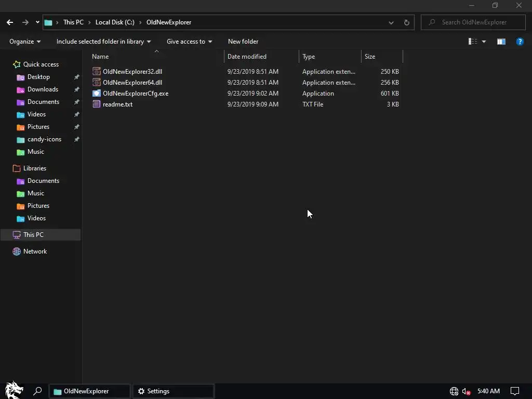Open taskbar search magnifier
Viewport: 532px width, 399px height.
click(x=37, y=391)
